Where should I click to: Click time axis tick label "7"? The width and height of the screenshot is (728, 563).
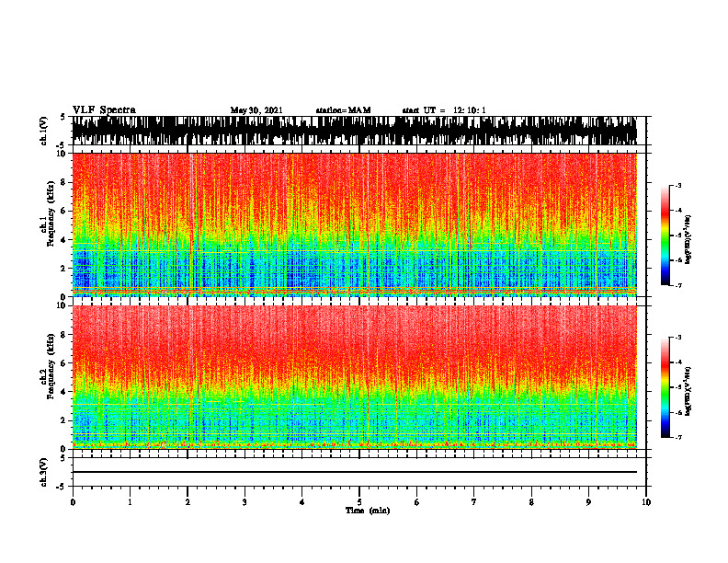(474, 502)
